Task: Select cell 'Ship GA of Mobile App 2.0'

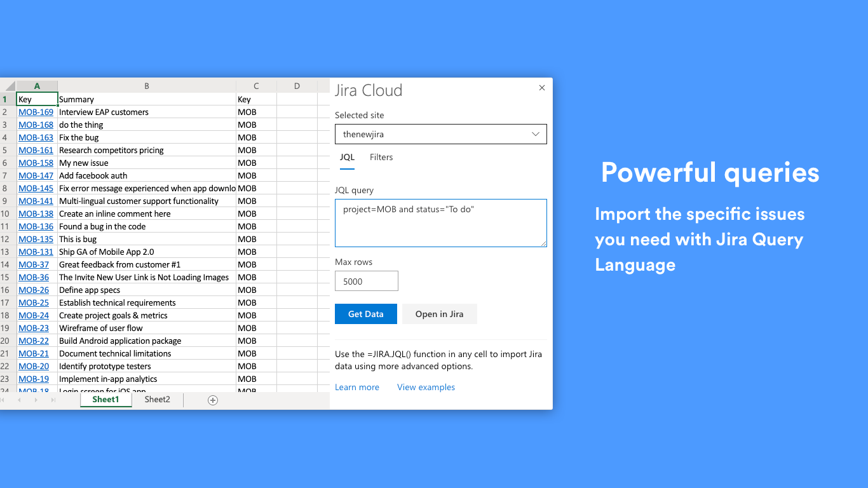Action: tap(147, 252)
